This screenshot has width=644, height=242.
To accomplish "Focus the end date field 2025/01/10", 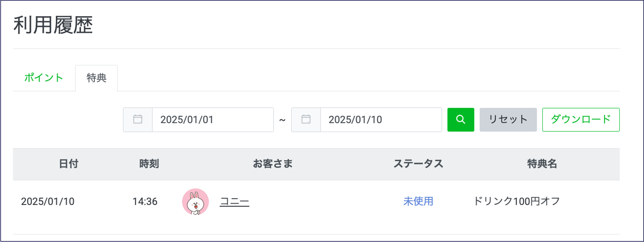I will point(381,120).
